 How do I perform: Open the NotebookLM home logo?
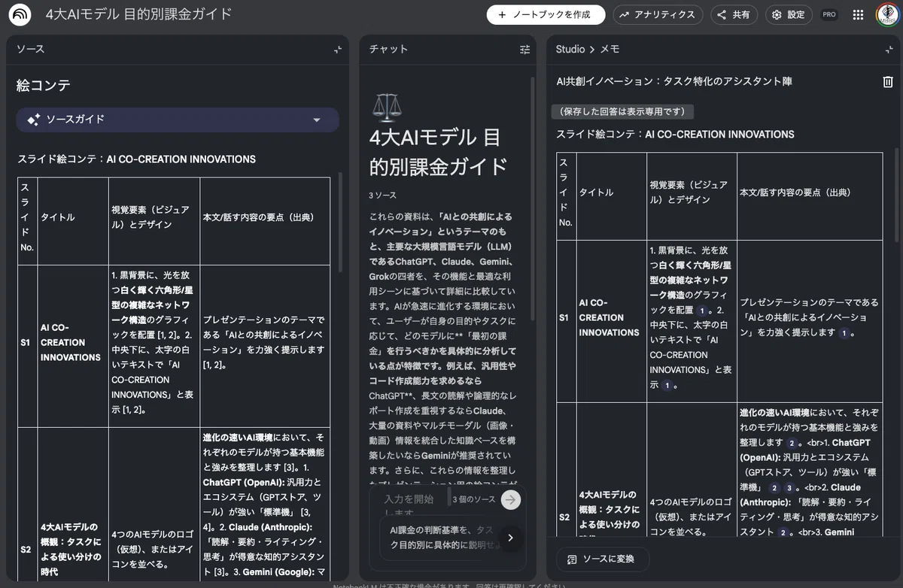coord(20,15)
